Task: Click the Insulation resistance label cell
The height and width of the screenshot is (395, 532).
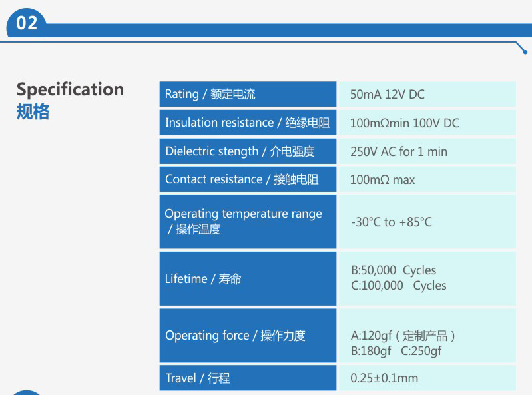Action: (248, 123)
